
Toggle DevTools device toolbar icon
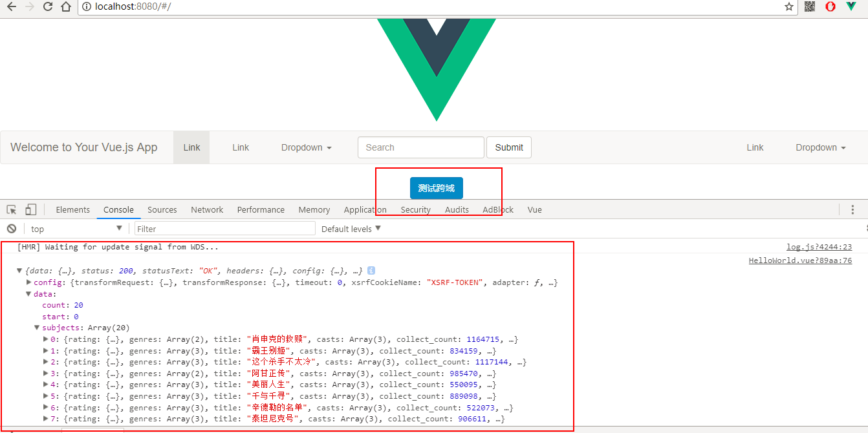click(x=30, y=209)
